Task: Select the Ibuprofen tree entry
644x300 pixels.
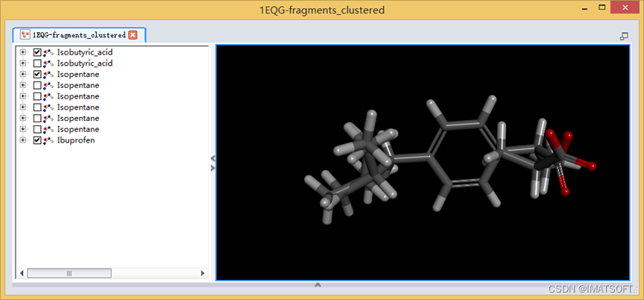Action: tap(76, 140)
